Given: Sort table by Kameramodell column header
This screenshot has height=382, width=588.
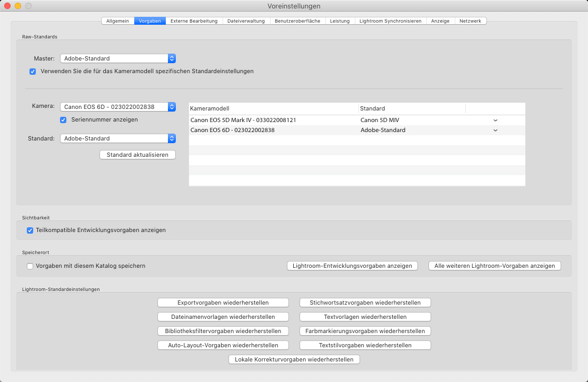Looking at the screenshot, I should click(x=273, y=108).
